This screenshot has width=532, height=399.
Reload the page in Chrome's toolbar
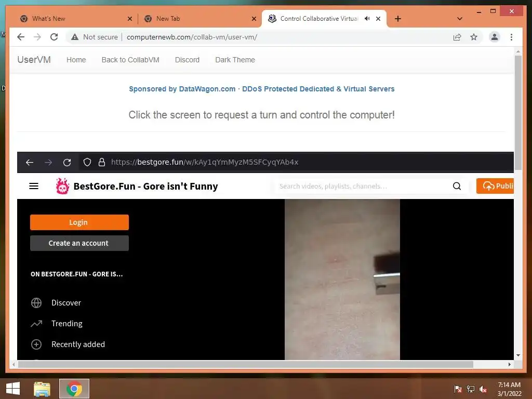point(54,37)
